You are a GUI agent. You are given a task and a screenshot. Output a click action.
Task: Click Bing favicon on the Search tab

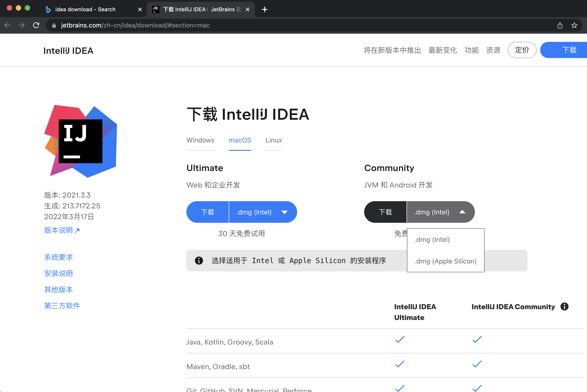[48, 9]
